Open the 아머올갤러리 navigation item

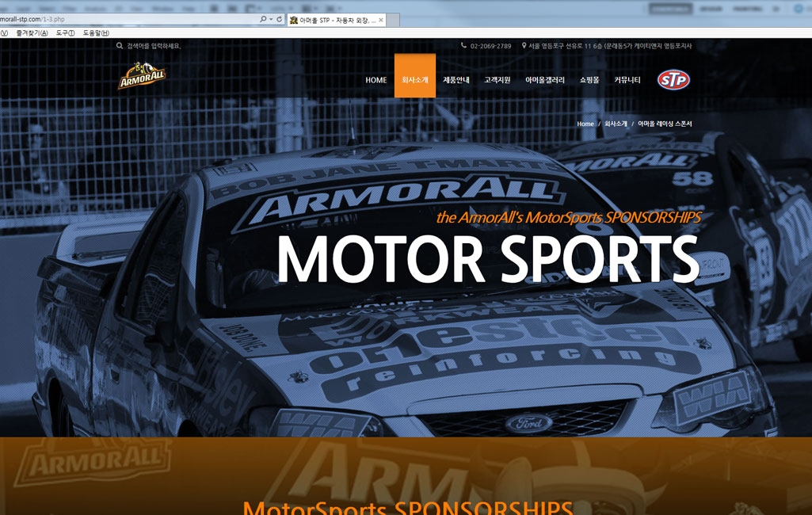[545, 80]
